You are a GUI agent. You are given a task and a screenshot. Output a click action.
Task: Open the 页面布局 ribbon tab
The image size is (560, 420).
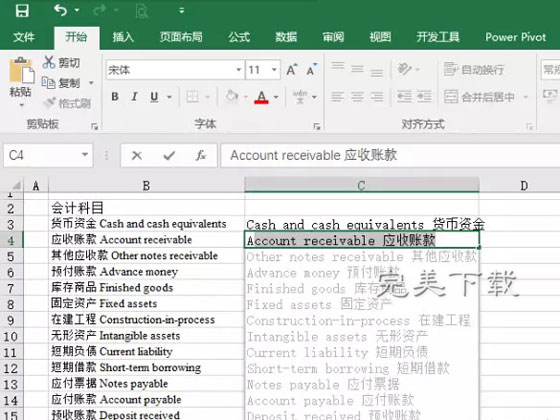[x=181, y=37]
